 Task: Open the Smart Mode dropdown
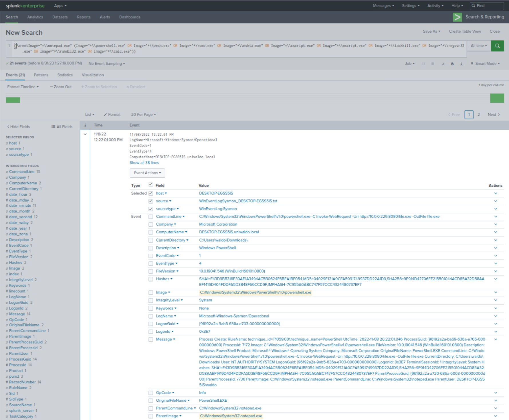point(485,64)
